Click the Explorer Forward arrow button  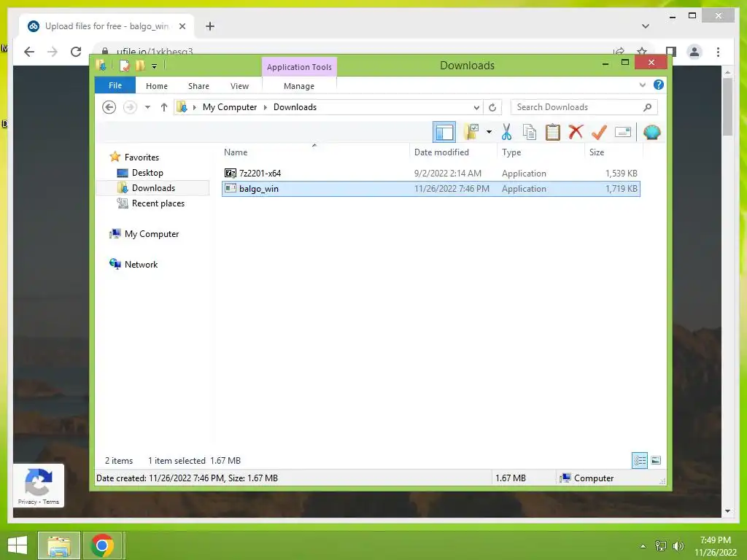point(130,107)
